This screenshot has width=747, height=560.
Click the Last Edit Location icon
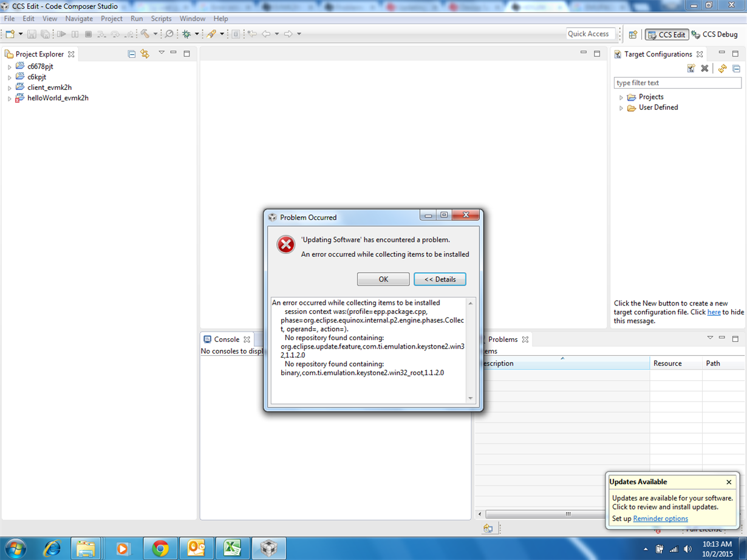coord(252,34)
